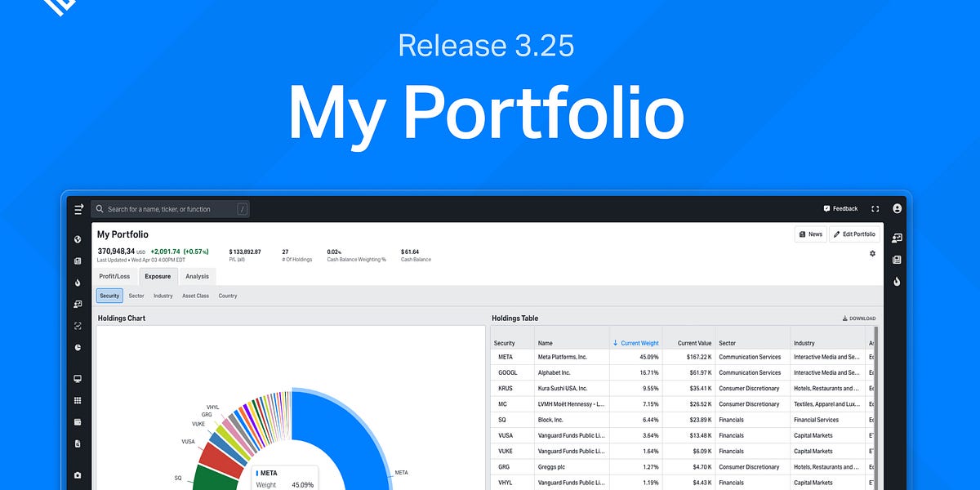980x490 pixels.
Task: Open presentation-board icon in right sidebar
Action: [897, 238]
